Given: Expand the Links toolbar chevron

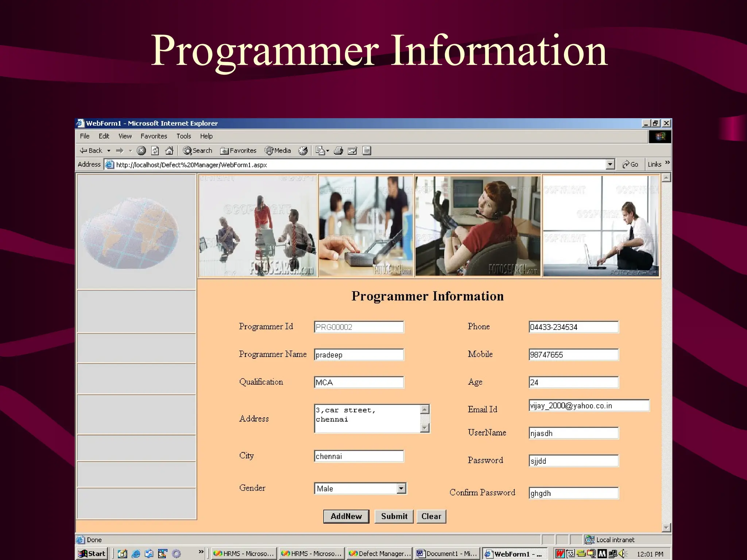Looking at the screenshot, I should pyautogui.click(x=667, y=163).
